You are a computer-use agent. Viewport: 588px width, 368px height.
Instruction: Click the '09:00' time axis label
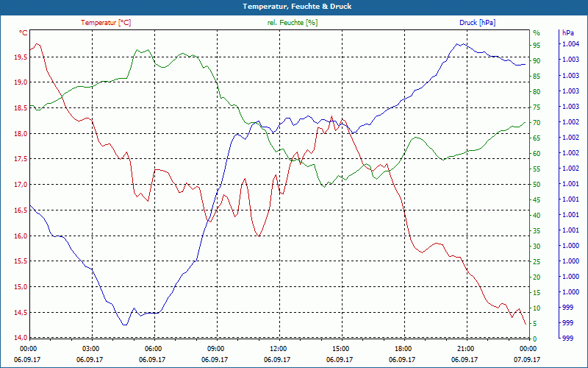pyautogui.click(x=215, y=349)
